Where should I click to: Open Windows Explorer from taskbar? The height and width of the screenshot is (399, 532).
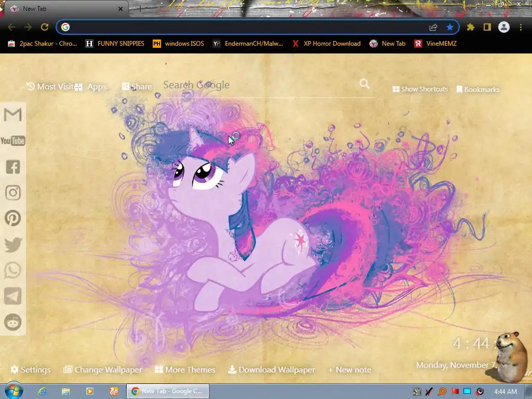[66, 391]
